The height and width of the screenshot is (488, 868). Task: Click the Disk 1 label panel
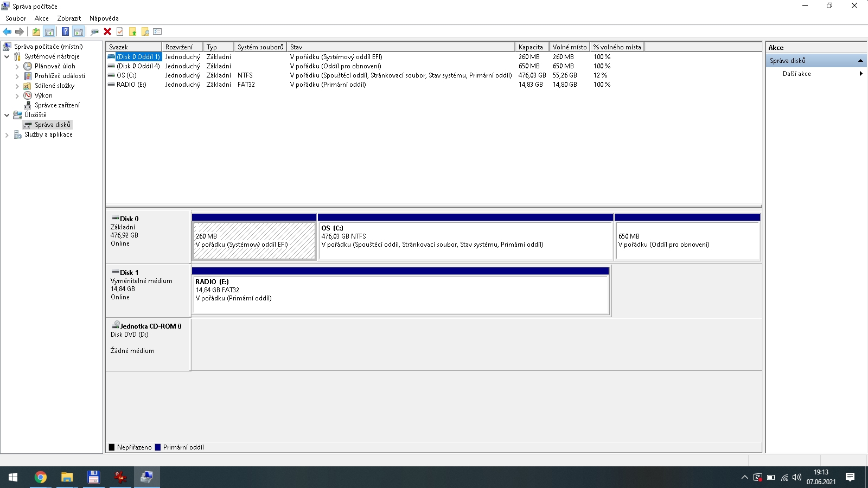pyautogui.click(x=148, y=291)
